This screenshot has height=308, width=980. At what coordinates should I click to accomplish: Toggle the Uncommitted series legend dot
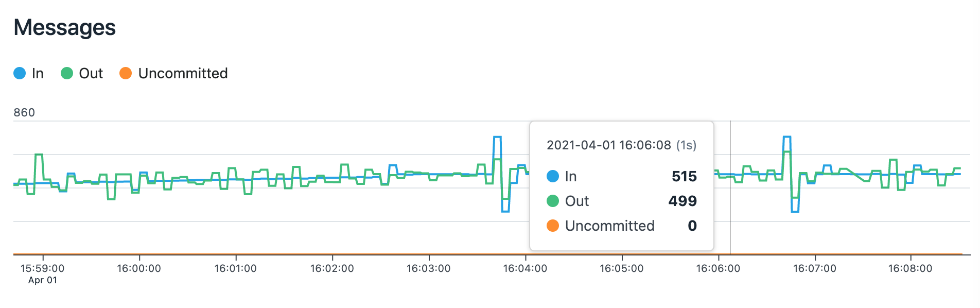(126, 73)
